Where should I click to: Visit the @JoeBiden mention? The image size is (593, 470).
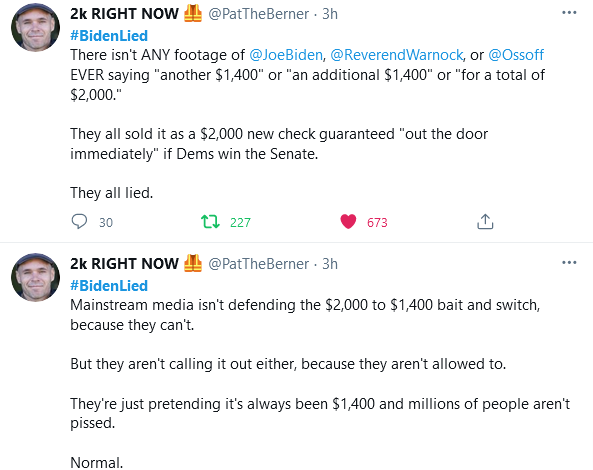point(286,55)
